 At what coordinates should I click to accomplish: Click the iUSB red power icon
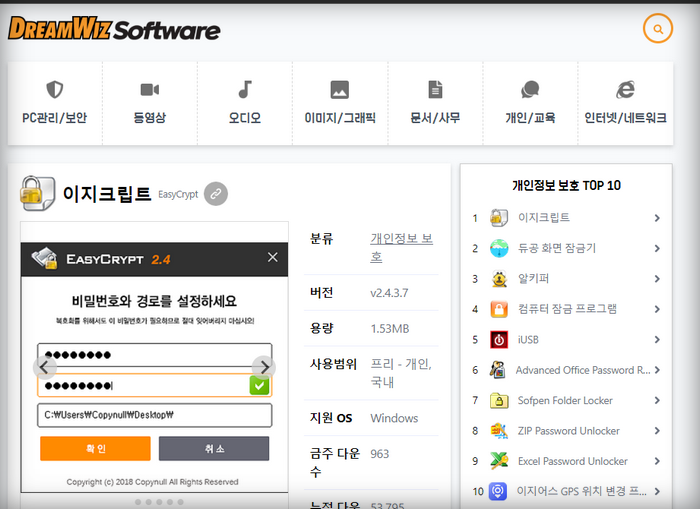coord(499,340)
